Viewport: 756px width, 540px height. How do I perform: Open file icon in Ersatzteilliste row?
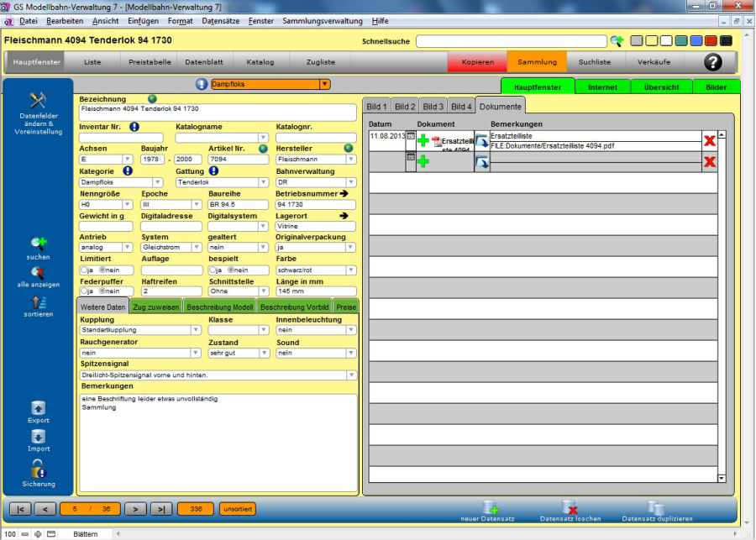[x=482, y=141]
